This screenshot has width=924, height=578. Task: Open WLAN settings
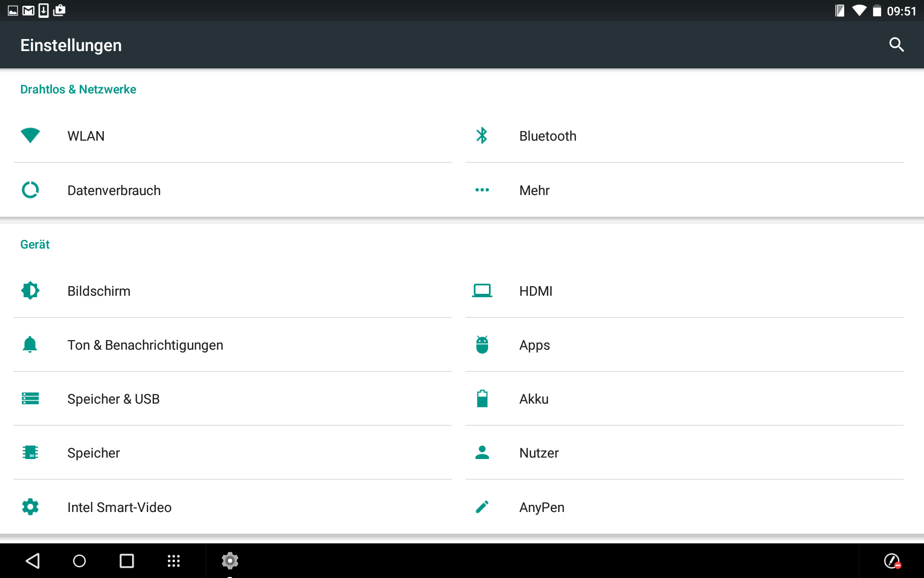[x=232, y=136]
